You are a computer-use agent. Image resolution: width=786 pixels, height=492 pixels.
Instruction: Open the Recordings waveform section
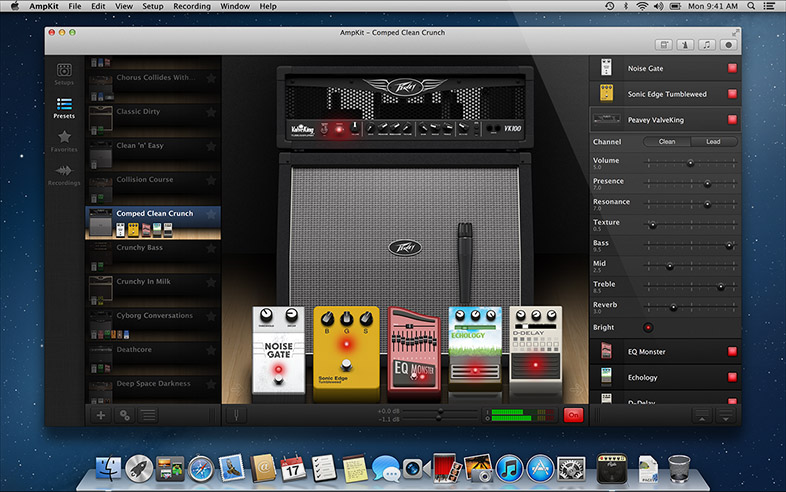(x=64, y=175)
